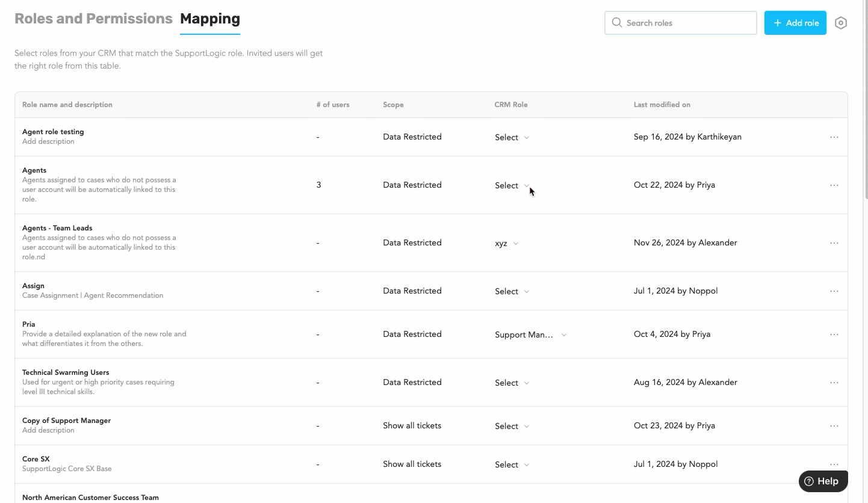Open more options for Copy of Support Manager

(x=834, y=426)
